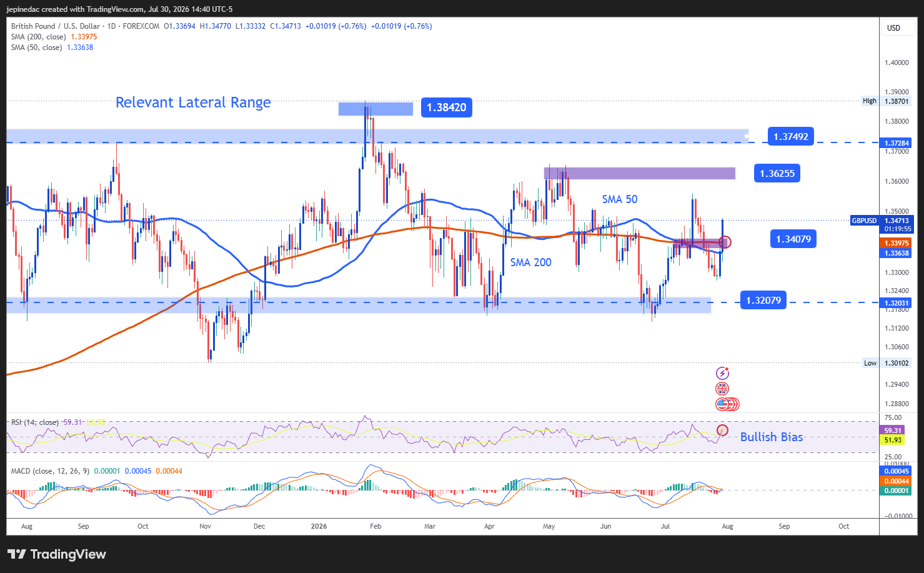Select the purple resistance zone near 1.36255
924x573 pixels.
[640, 173]
